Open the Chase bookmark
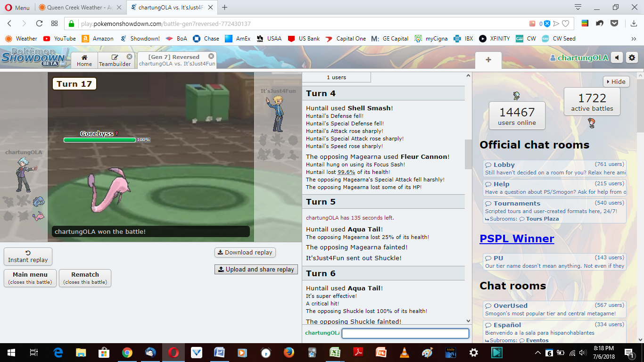The width and height of the screenshot is (644, 362). tap(206, 39)
